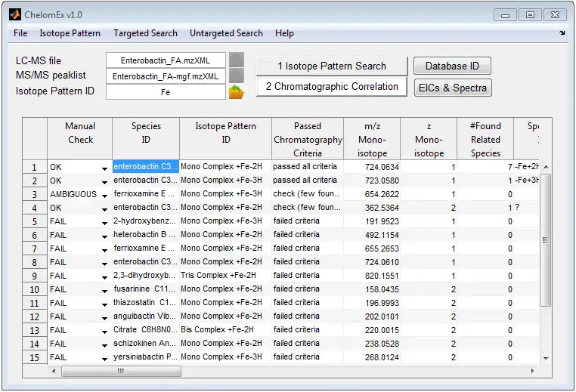Open the Isotope Pattern menu
This screenshot has height=392, width=576.
pyautogui.click(x=70, y=33)
